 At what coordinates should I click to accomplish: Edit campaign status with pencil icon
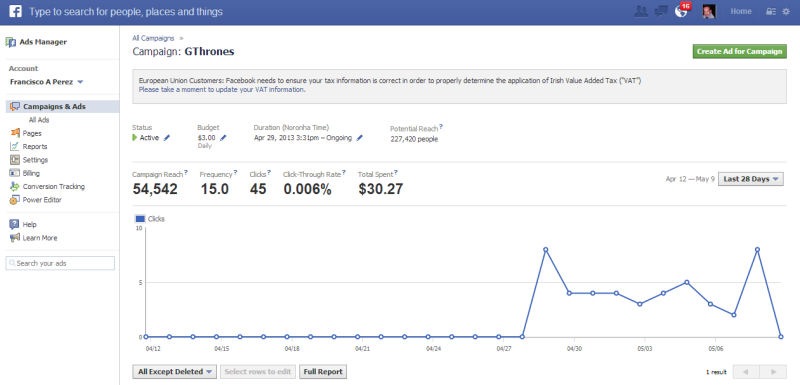point(167,138)
